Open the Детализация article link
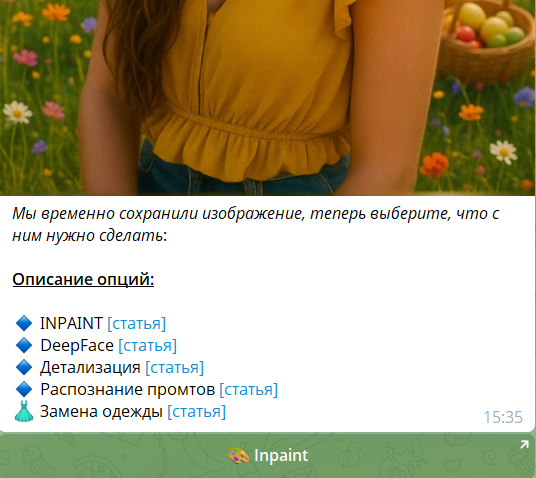This screenshot has height=478, width=536. tap(175, 368)
